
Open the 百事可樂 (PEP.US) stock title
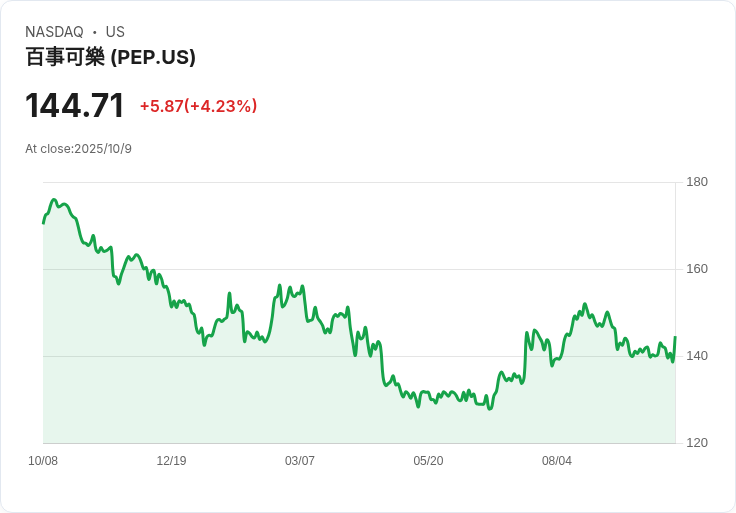point(110,57)
